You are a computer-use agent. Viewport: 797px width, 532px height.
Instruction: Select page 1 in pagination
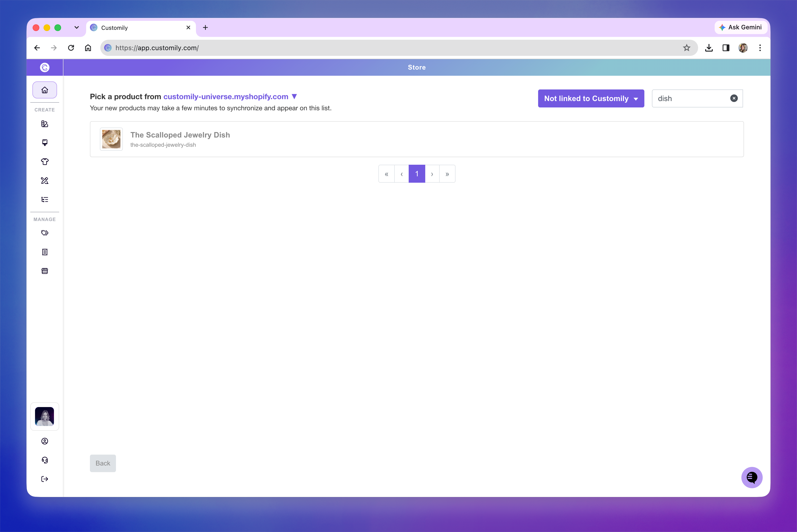click(417, 174)
